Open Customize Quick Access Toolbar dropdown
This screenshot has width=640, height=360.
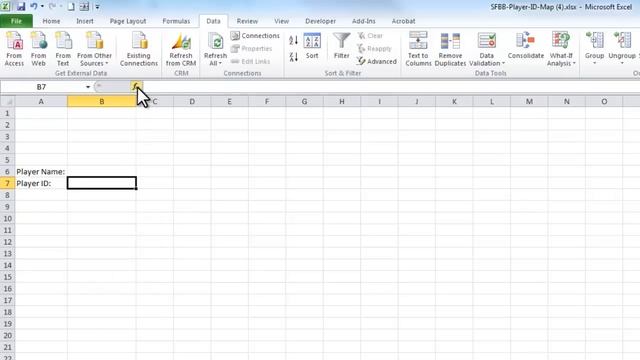[x=98, y=7]
